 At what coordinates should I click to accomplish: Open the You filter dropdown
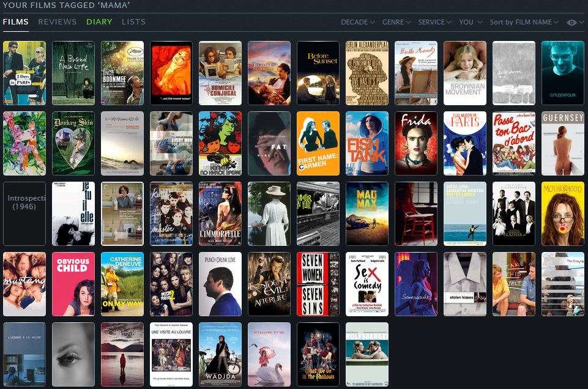click(471, 22)
